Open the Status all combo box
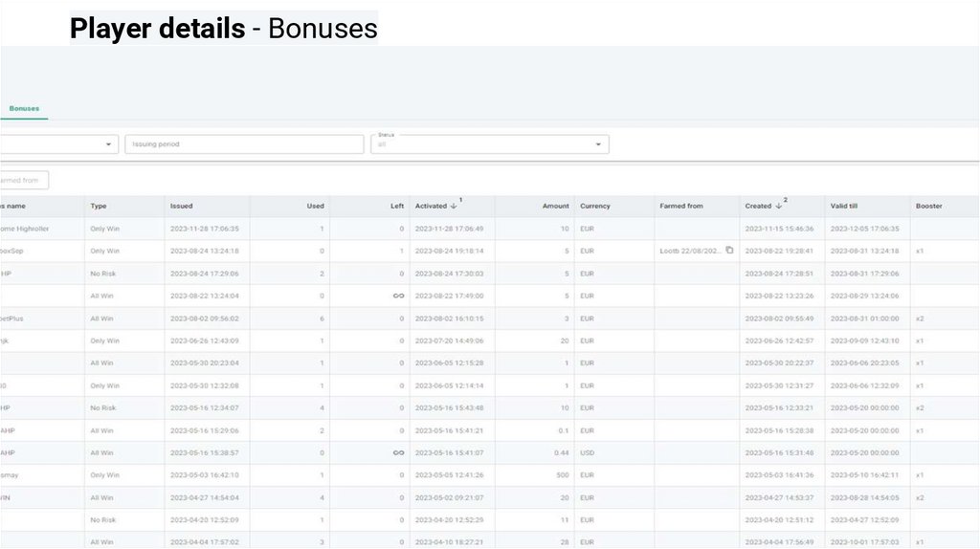The image size is (980, 549). (489, 144)
